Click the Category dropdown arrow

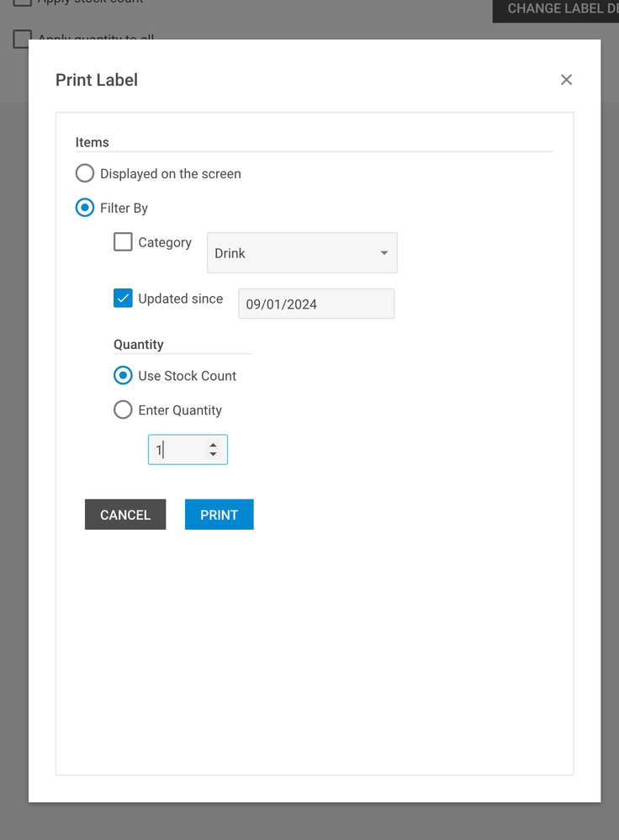[384, 253]
